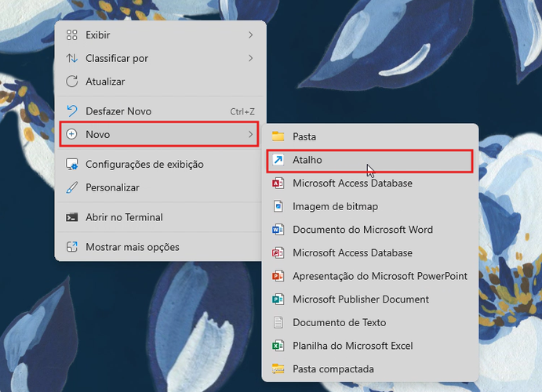Image resolution: width=542 pixels, height=392 pixels.
Task: Choose Desfazer Novo from context menu
Action: [159, 111]
